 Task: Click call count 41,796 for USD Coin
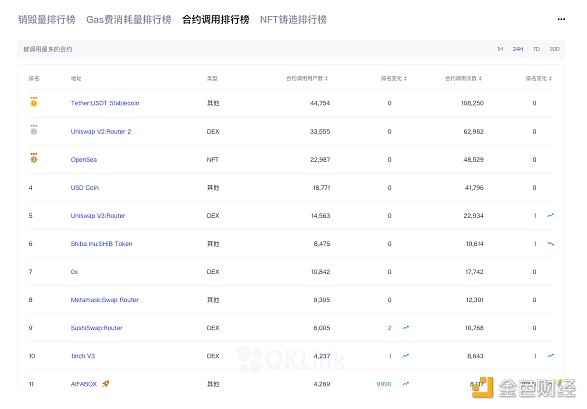point(474,187)
